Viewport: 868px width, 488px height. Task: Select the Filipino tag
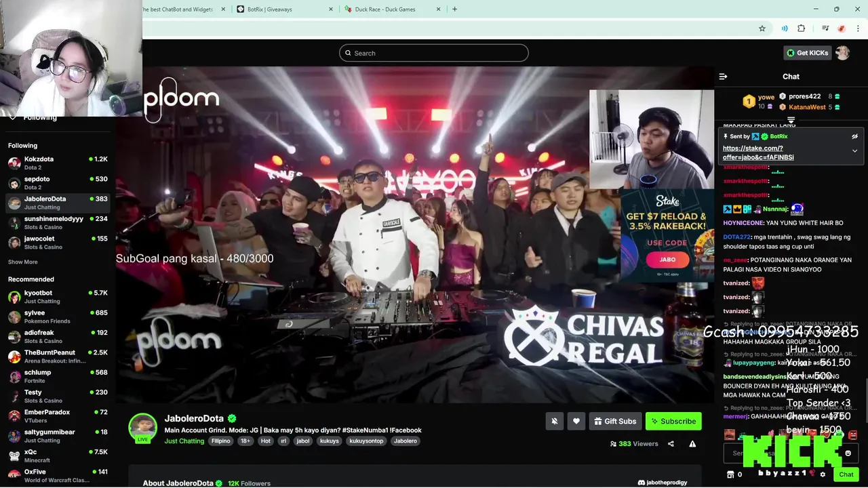220,441
